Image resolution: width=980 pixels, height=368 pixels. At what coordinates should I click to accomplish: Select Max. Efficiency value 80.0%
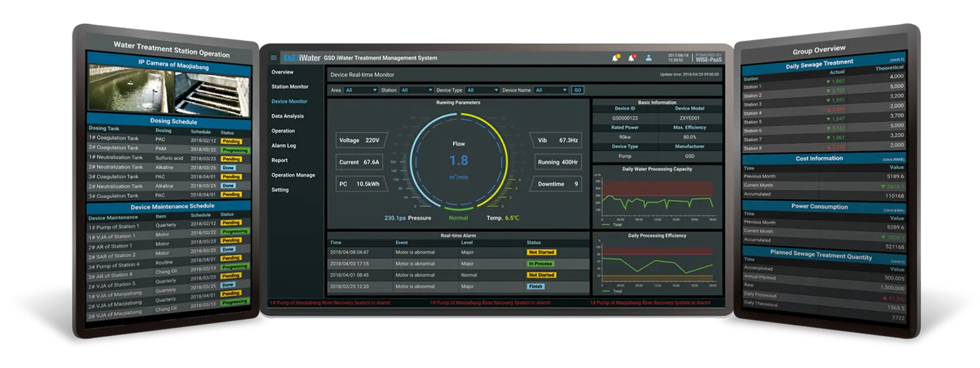tap(690, 137)
